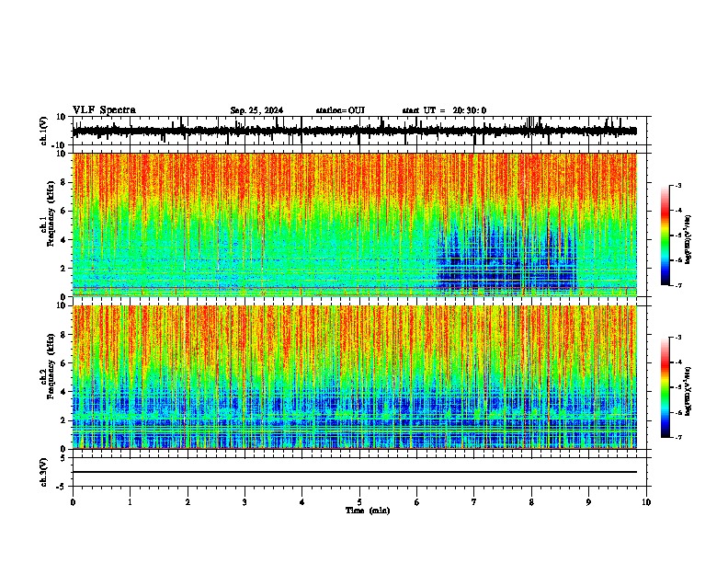728x563 pixels.
Task: Click the "6" kHz tick of ch.2 spectrogram
Action: 64,363
